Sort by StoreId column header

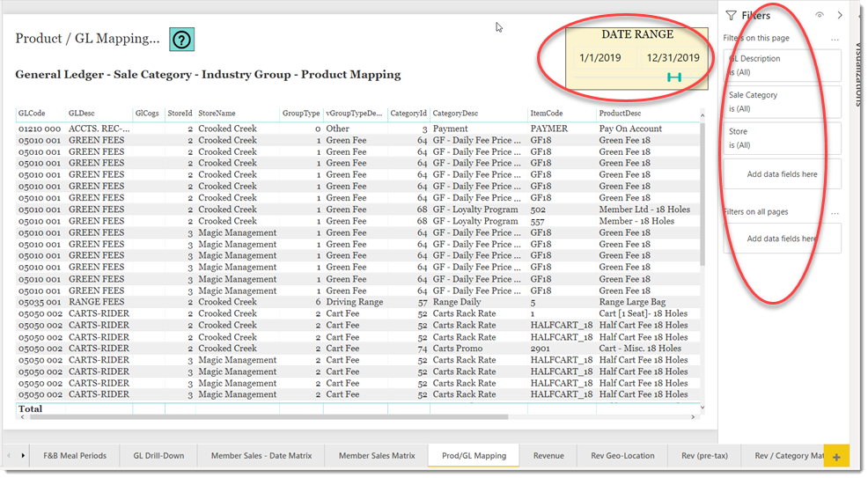click(180, 114)
